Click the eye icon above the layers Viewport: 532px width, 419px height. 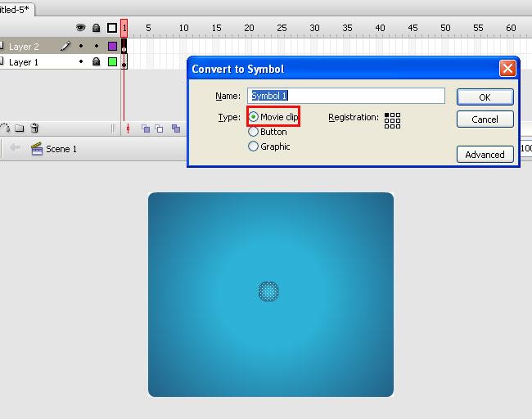point(80,28)
